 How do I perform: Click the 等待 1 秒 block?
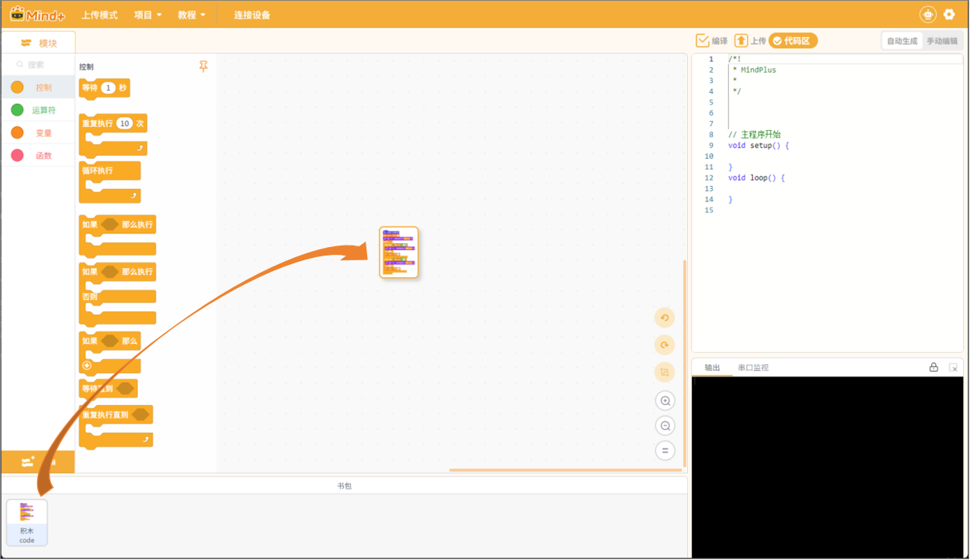105,88
